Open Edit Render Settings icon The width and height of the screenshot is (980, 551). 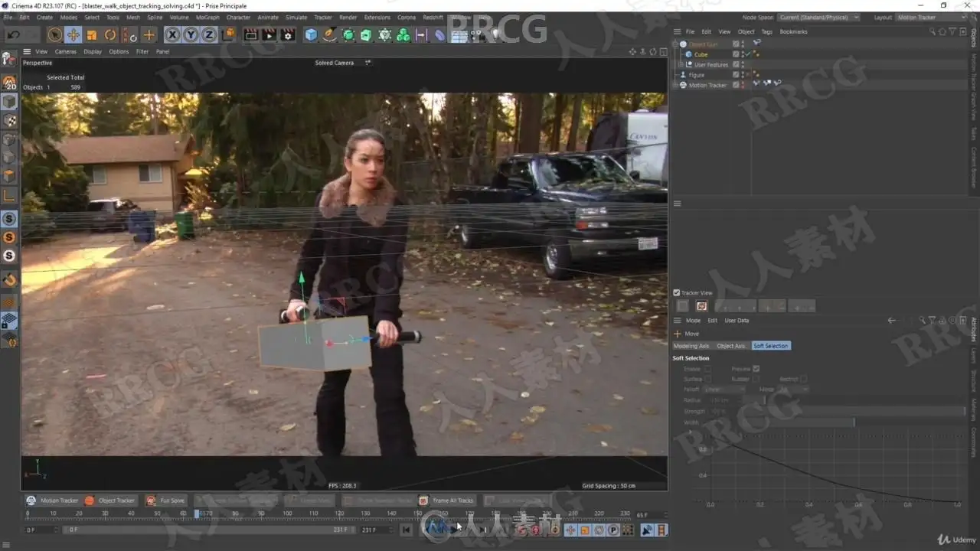tap(288, 34)
